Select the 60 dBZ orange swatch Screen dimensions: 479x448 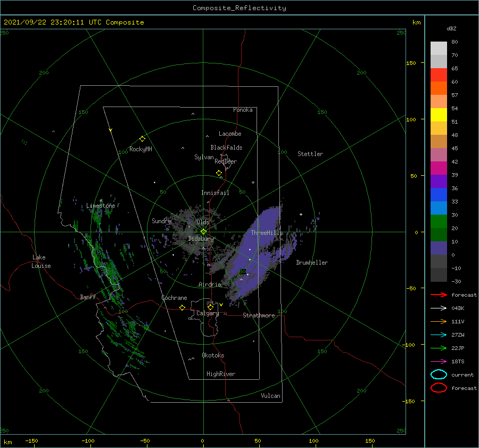click(439, 88)
